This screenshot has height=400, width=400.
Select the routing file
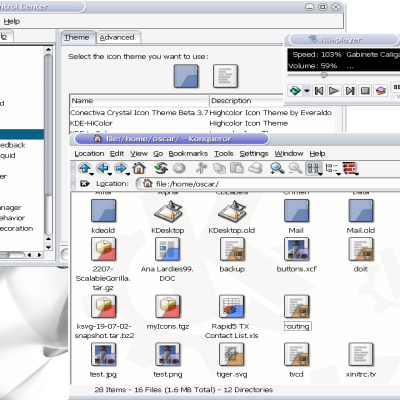[x=297, y=312]
